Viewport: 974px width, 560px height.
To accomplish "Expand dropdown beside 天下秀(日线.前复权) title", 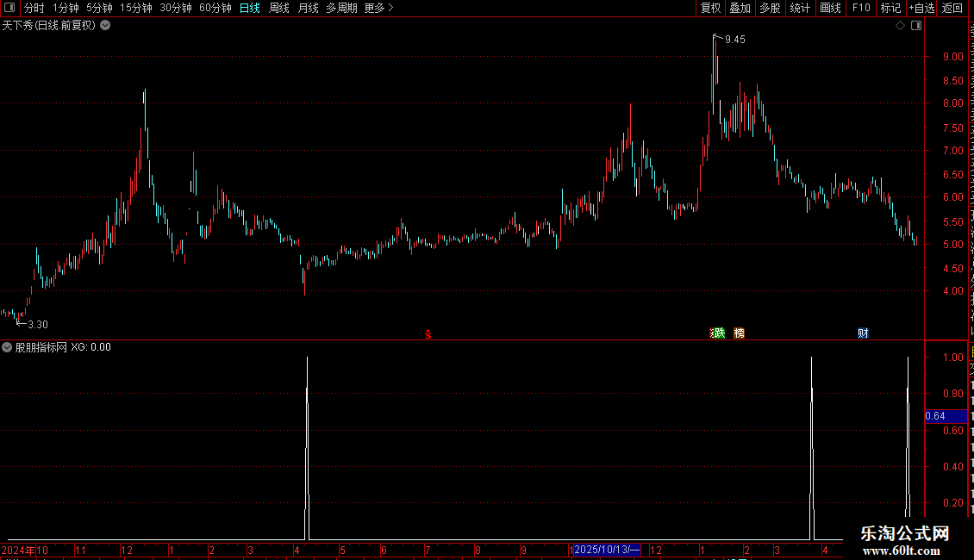I will (106, 26).
